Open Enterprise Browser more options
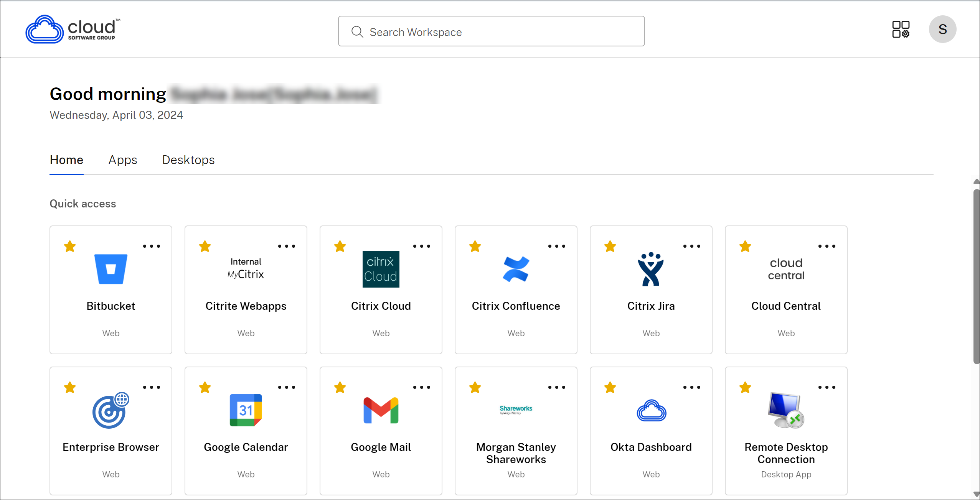Viewport: 980px width, 500px height. [x=152, y=387]
